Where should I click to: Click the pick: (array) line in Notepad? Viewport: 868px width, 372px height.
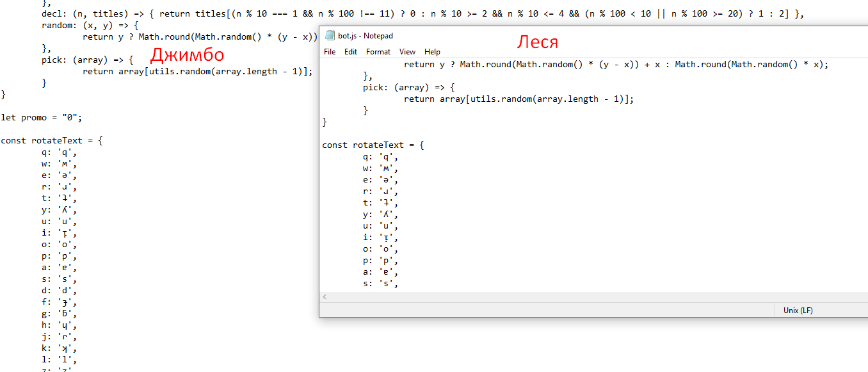tap(408, 87)
